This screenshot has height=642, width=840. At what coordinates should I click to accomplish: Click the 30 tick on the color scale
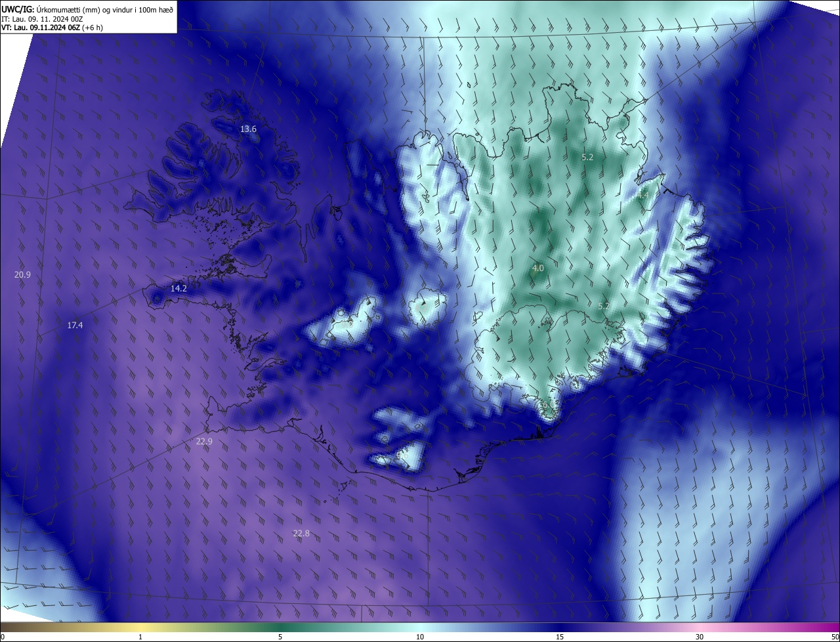[x=700, y=637]
